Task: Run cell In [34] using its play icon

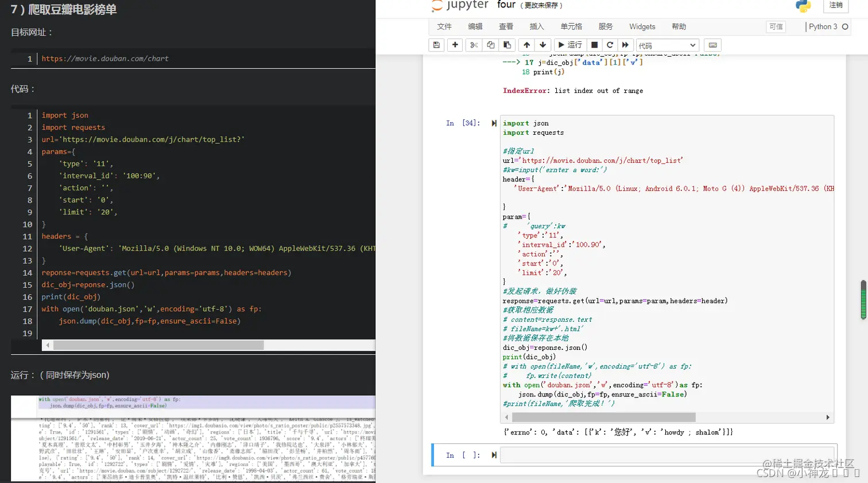Action: pos(494,123)
